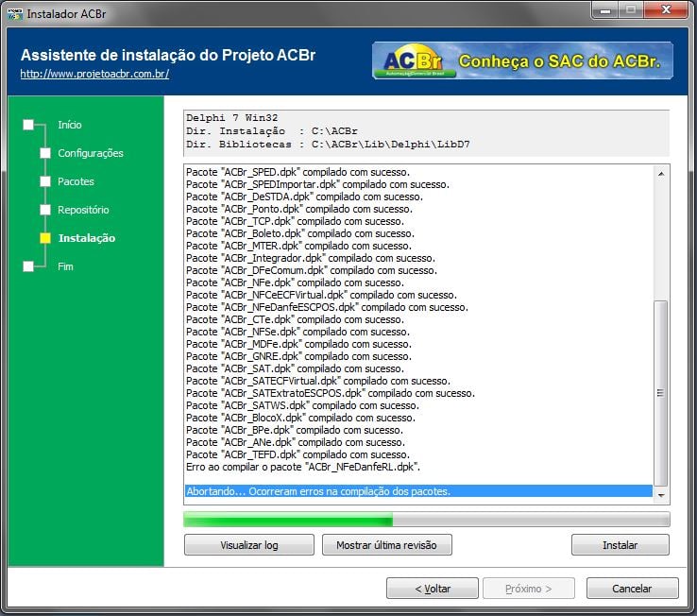
Task: Select the ACBr_SPED.dpk log line
Action: tap(297, 172)
